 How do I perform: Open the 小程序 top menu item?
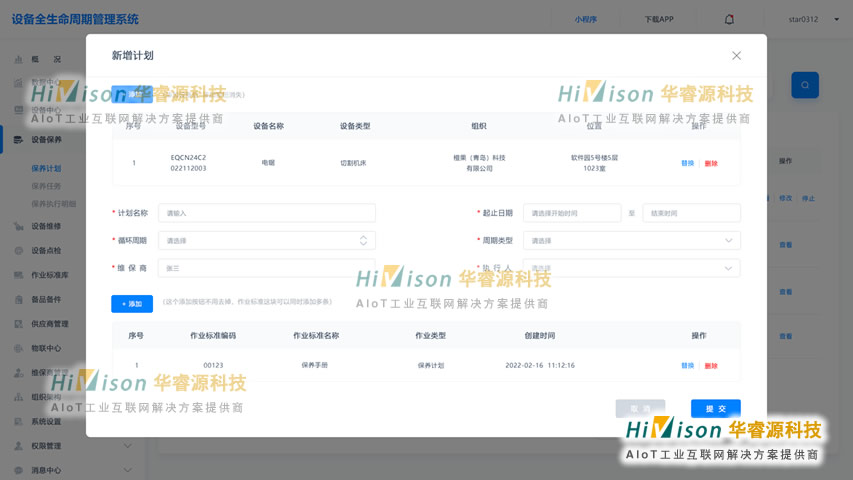[x=585, y=19]
